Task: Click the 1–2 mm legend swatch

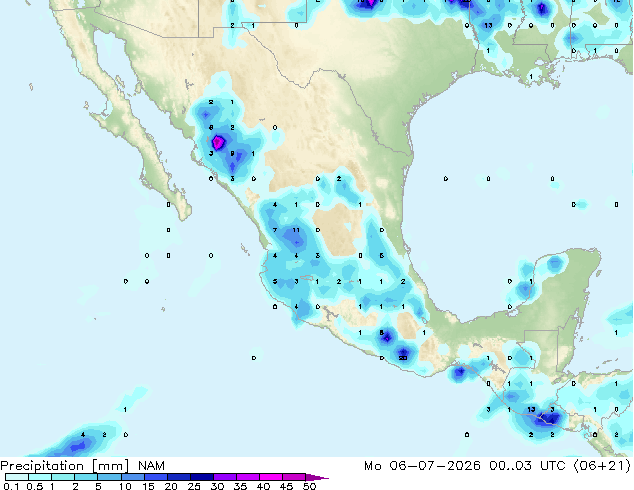Action: [x=63, y=477]
